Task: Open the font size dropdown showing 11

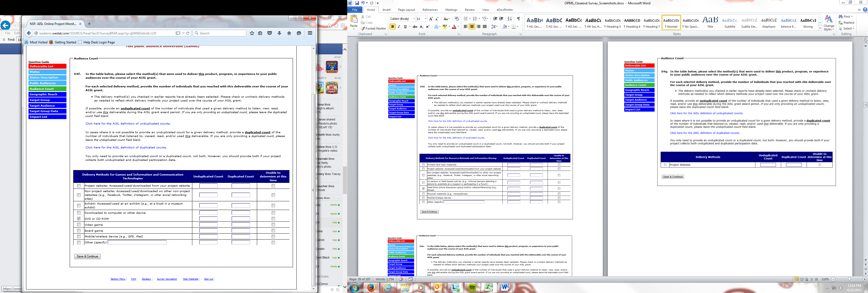Action: click(426, 19)
